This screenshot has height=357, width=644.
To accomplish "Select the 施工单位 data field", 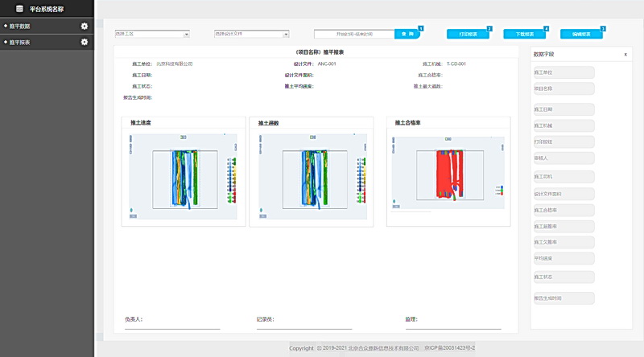I will [563, 72].
